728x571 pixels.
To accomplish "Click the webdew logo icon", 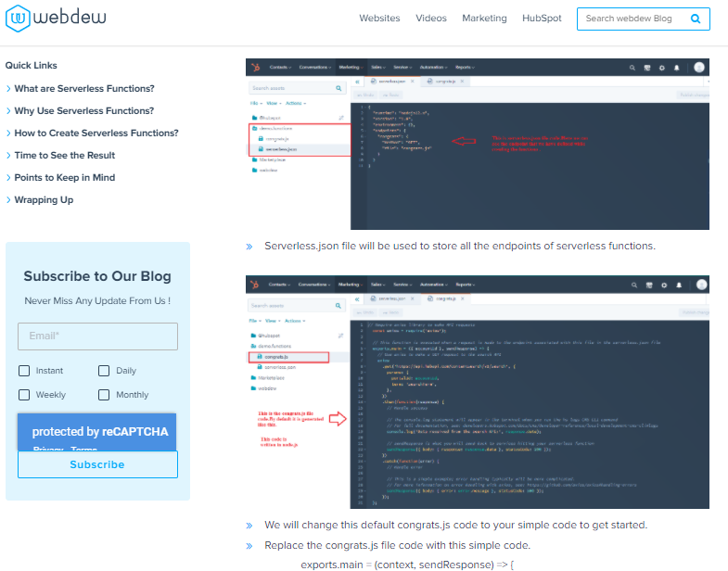I will (17, 18).
